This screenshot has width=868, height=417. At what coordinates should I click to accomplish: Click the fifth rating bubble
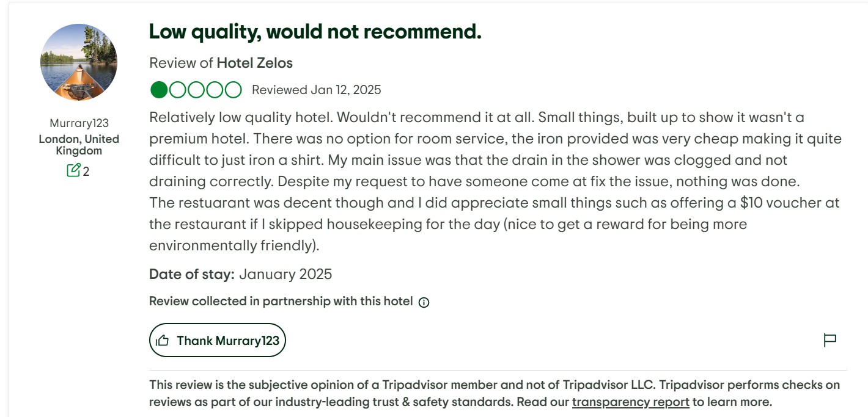click(234, 90)
